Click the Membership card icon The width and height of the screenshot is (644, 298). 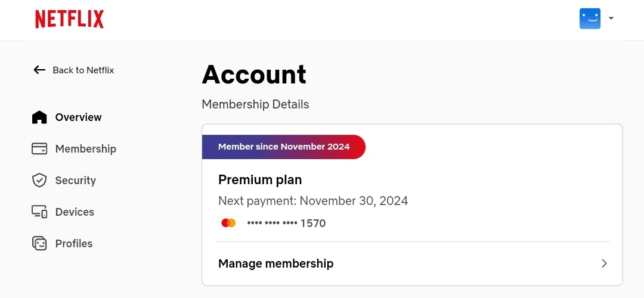39,148
